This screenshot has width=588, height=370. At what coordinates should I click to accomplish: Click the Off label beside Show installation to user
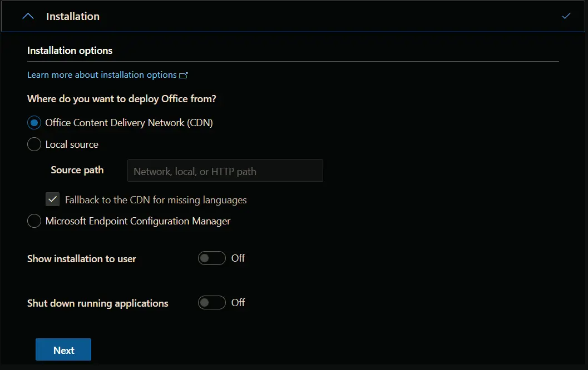tap(238, 258)
